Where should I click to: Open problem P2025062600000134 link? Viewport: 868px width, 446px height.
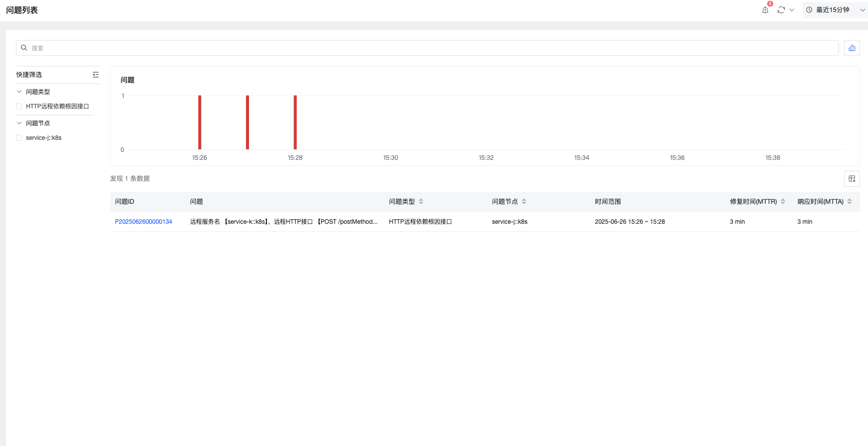click(x=143, y=222)
